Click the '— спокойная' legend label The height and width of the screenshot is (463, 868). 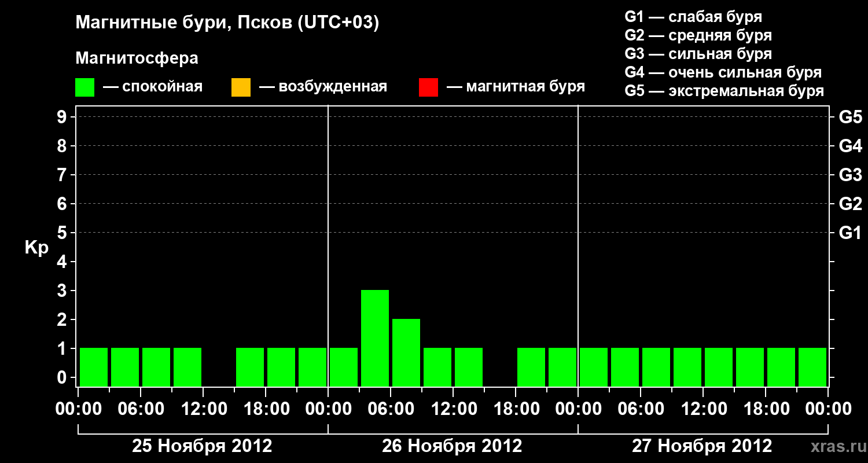(x=153, y=87)
